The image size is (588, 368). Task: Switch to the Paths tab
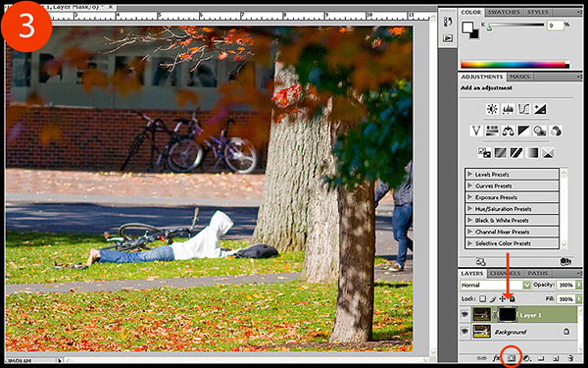pos(537,274)
